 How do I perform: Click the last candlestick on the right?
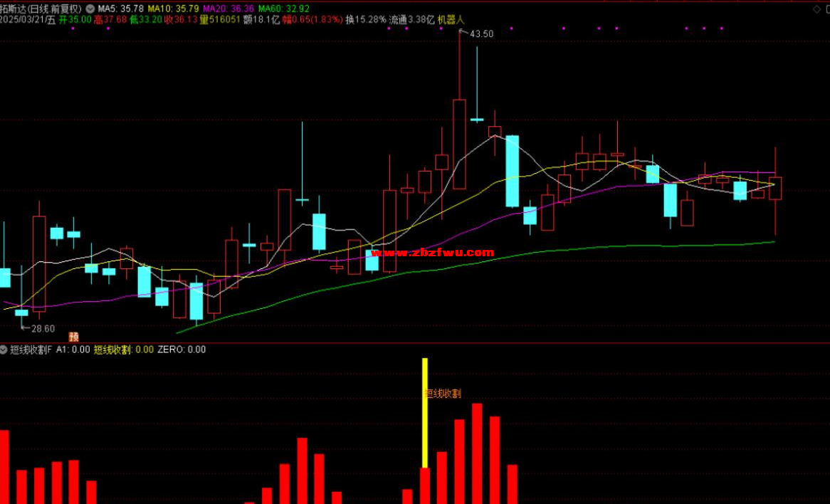[775, 189]
